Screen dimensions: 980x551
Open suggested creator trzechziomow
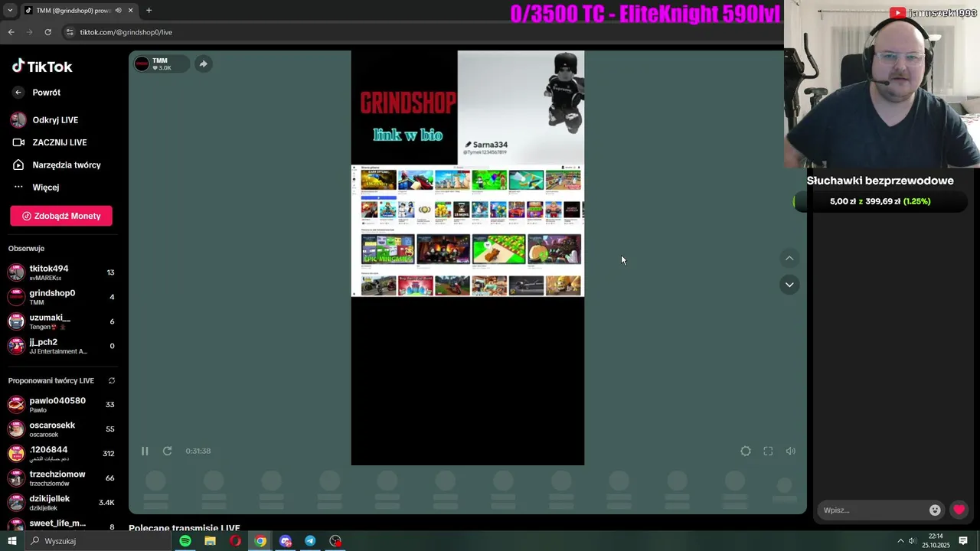click(61, 478)
